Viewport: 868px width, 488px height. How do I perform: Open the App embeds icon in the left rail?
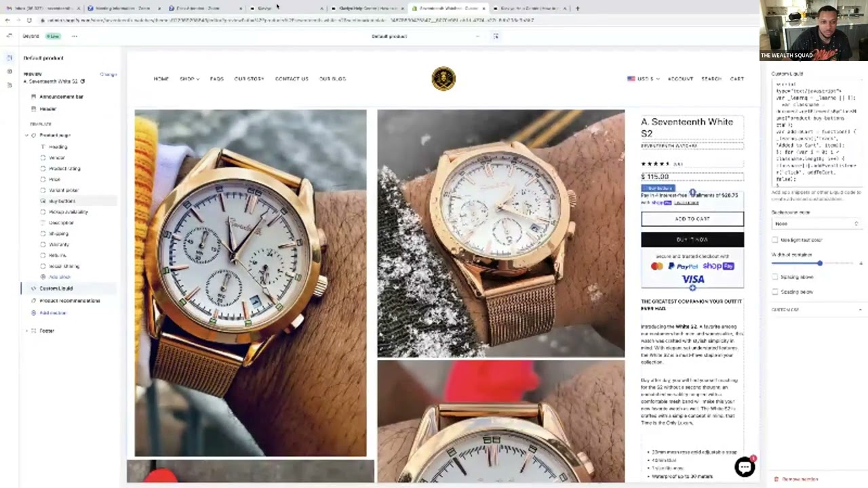point(9,85)
